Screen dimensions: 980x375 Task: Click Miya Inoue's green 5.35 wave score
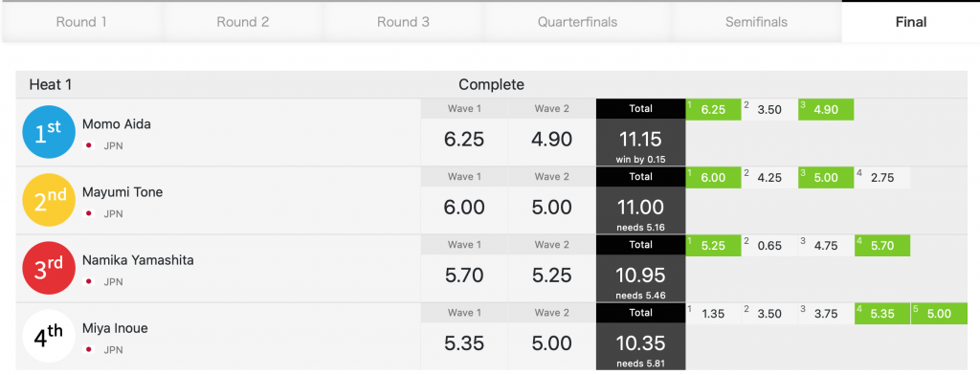coord(882,314)
